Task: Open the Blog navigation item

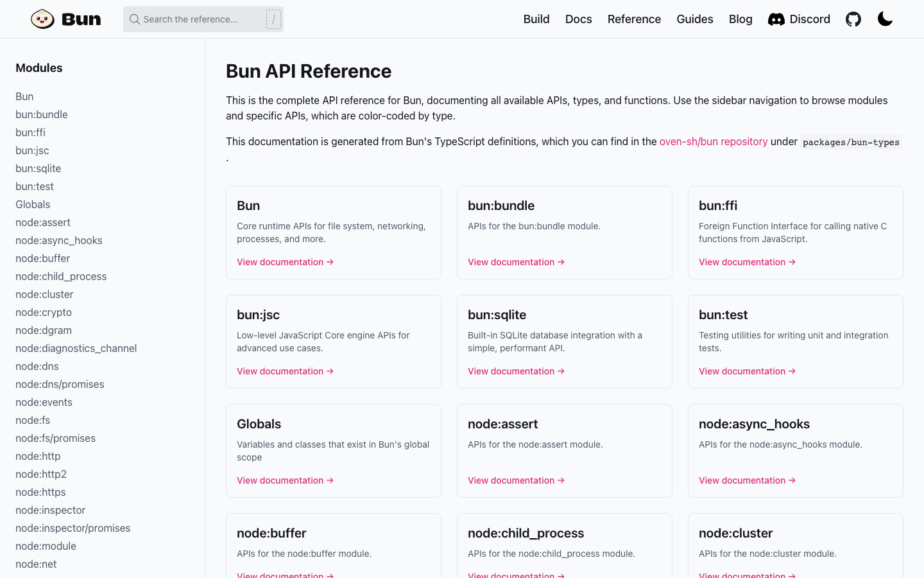Action: (740, 19)
